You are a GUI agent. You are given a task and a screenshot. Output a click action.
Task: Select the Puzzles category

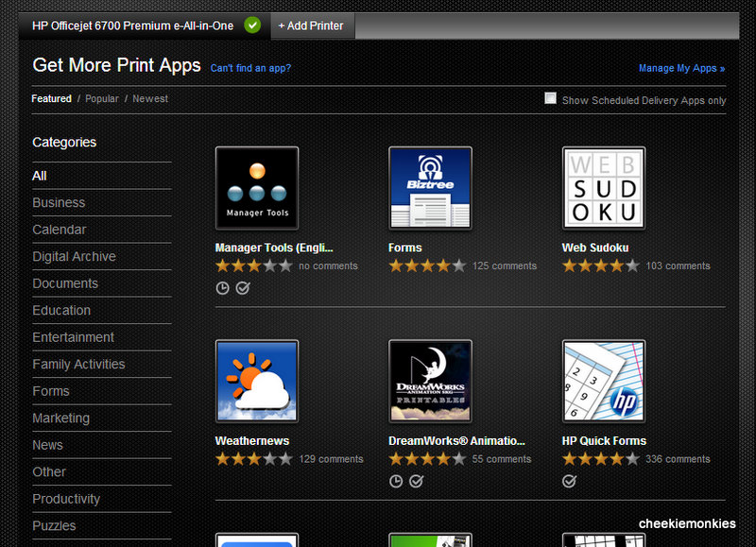click(x=102, y=526)
